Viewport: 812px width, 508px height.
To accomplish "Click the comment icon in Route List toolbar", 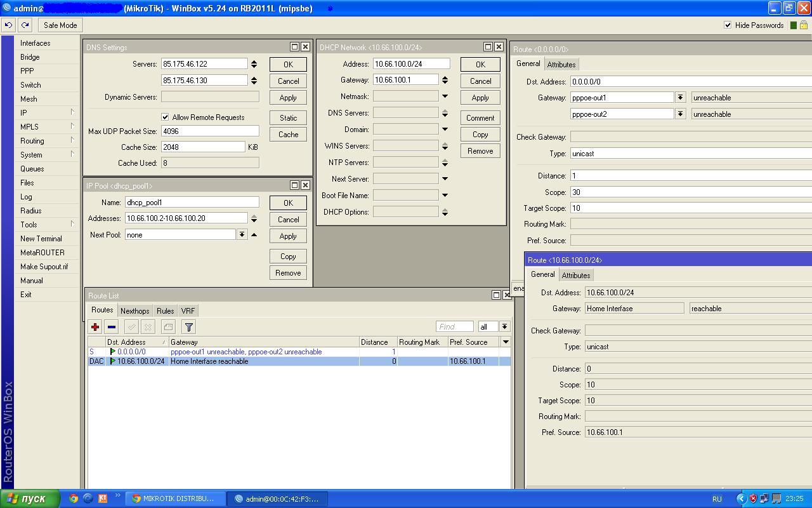I will click(x=168, y=326).
